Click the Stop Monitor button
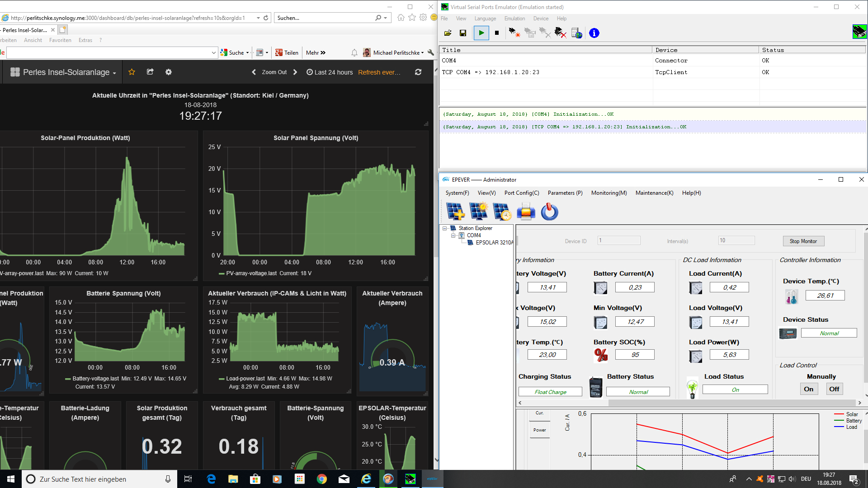The height and width of the screenshot is (488, 868). pyautogui.click(x=803, y=241)
